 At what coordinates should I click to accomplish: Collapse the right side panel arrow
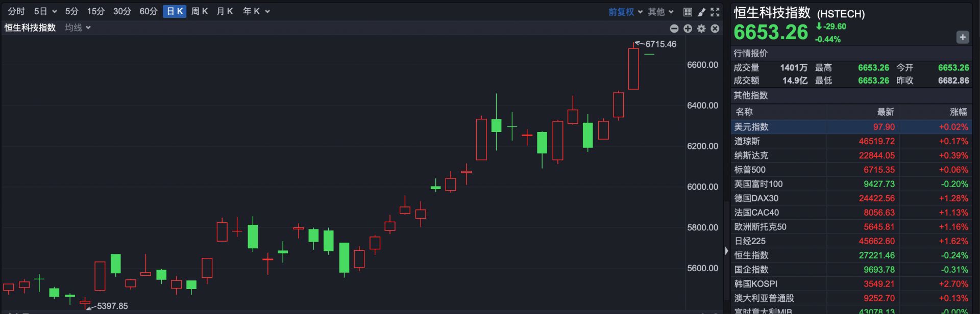tap(726, 251)
